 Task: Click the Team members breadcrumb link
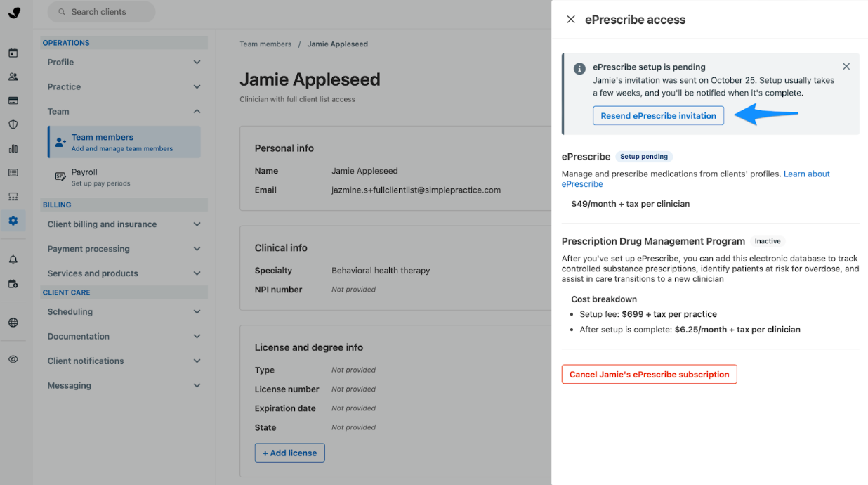[x=265, y=44]
